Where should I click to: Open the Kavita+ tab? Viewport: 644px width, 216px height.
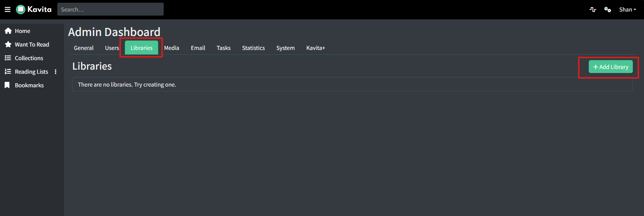(316, 48)
